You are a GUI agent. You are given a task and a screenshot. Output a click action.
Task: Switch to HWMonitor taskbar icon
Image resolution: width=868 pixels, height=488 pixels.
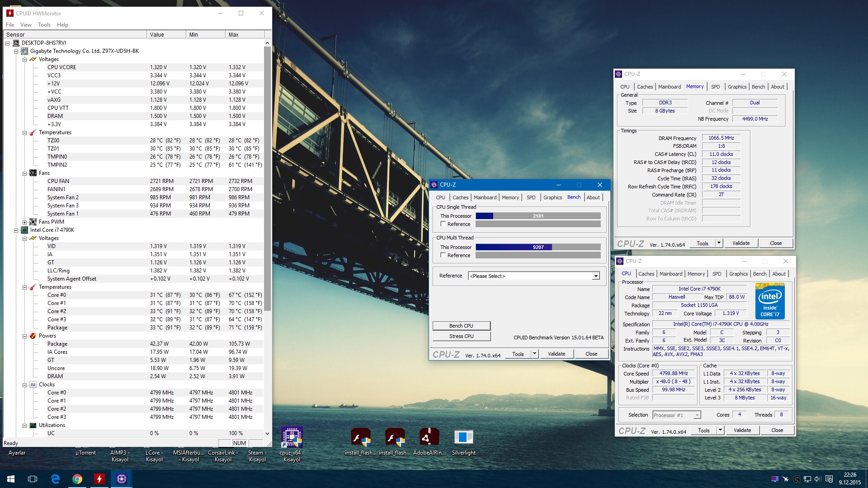click(x=99, y=479)
